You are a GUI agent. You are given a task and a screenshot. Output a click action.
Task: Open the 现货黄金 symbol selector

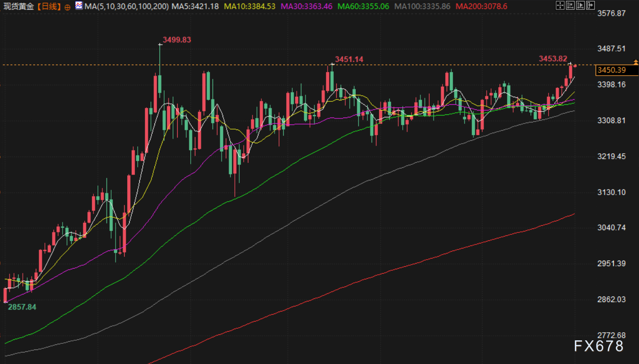[19, 7]
